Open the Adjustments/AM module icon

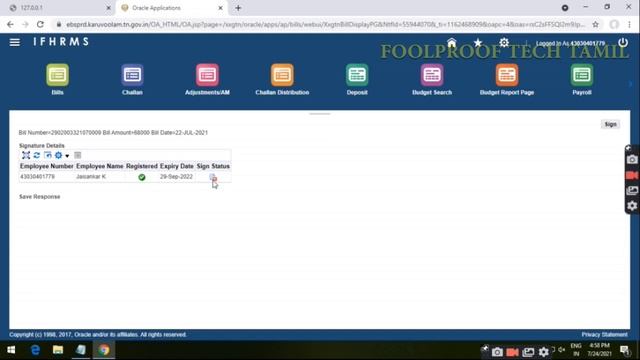[207, 75]
